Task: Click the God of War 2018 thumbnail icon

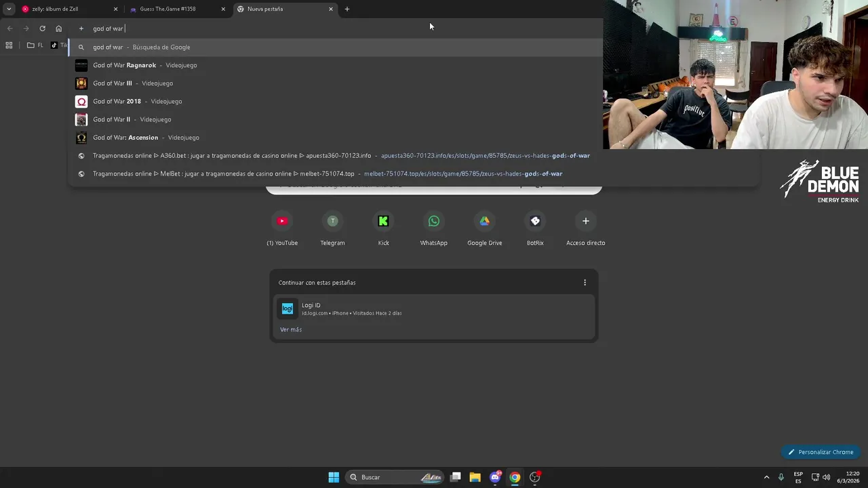Action: pos(81,102)
